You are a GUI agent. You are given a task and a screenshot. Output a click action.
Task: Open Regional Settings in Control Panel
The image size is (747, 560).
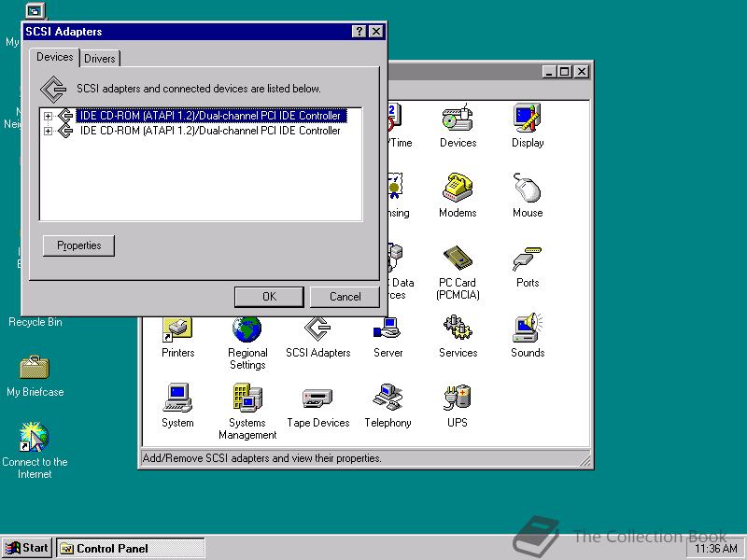click(x=247, y=343)
